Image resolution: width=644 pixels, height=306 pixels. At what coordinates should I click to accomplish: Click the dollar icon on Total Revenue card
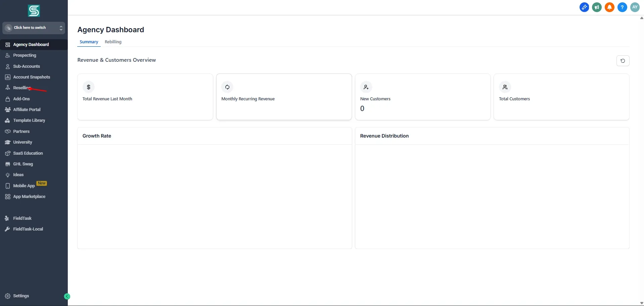pos(89,87)
